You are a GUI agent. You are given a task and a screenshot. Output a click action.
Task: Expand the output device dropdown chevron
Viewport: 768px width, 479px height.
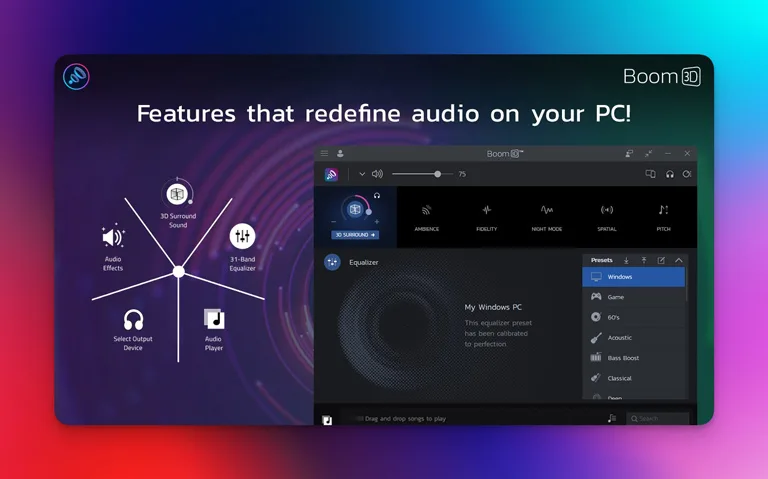[362, 174]
